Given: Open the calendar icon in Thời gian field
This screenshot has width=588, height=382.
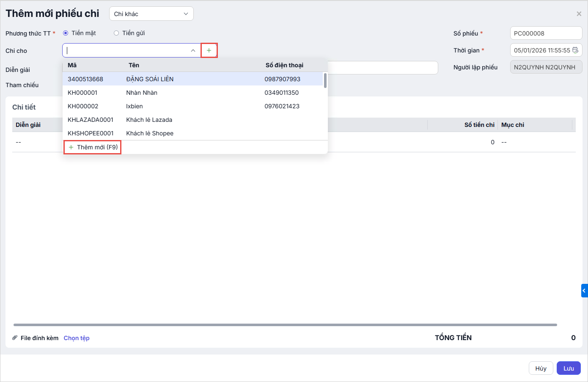Looking at the screenshot, I should click(x=575, y=50).
